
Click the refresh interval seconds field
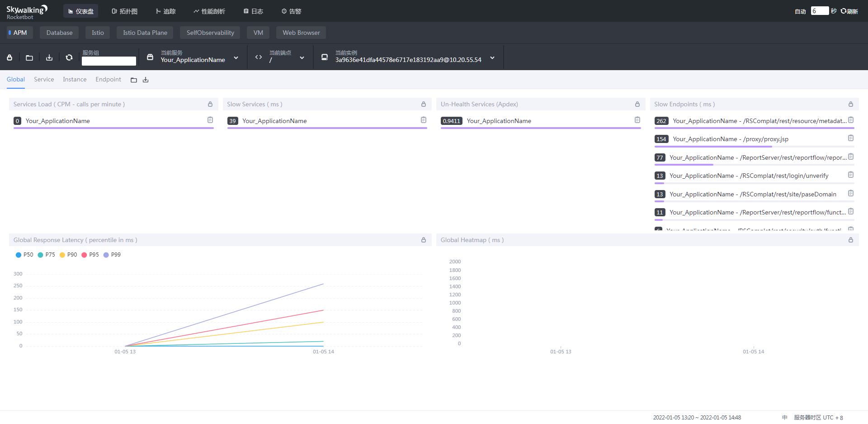(820, 11)
